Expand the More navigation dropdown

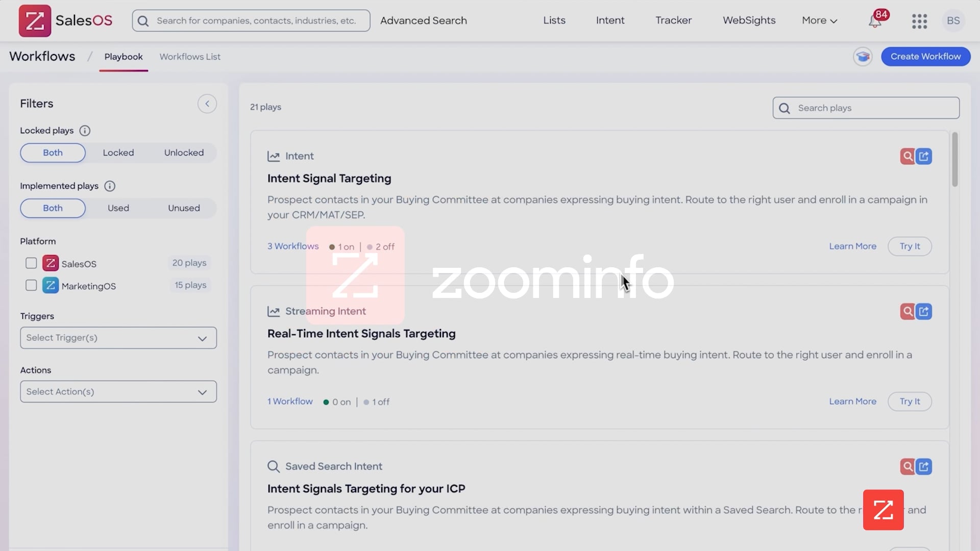coord(819,20)
